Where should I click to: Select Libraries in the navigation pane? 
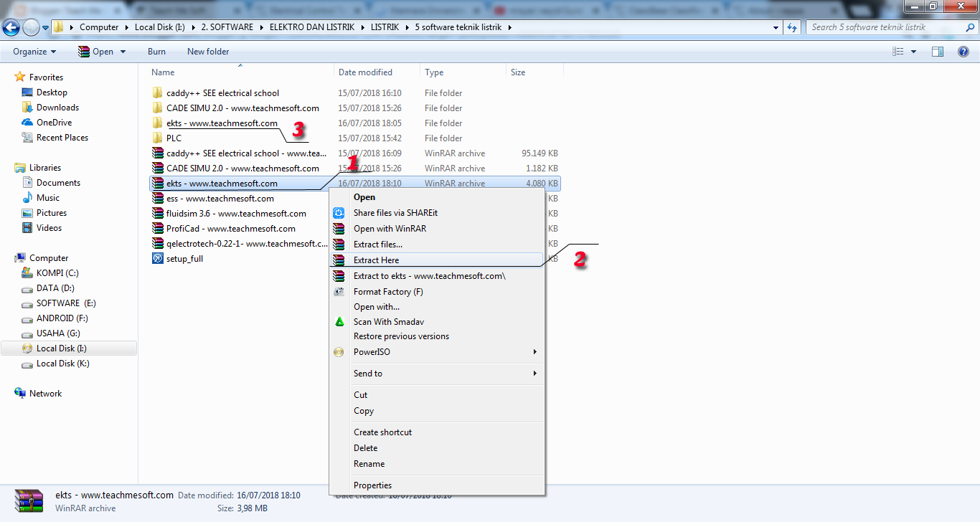(x=44, y=168)
